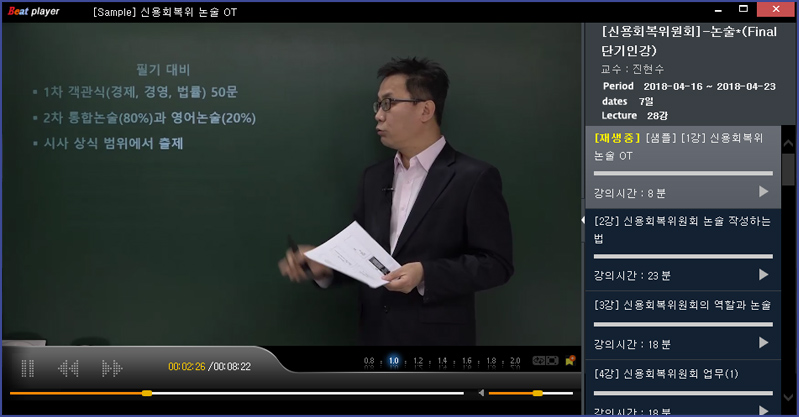Set playback speed to 0.8
This screenshot has width=799, height=417.
(x=369, y=361)
